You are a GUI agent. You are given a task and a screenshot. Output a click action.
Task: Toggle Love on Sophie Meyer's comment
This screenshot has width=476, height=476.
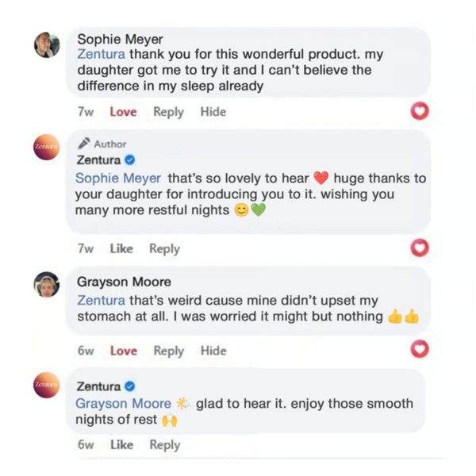[123, 112]
